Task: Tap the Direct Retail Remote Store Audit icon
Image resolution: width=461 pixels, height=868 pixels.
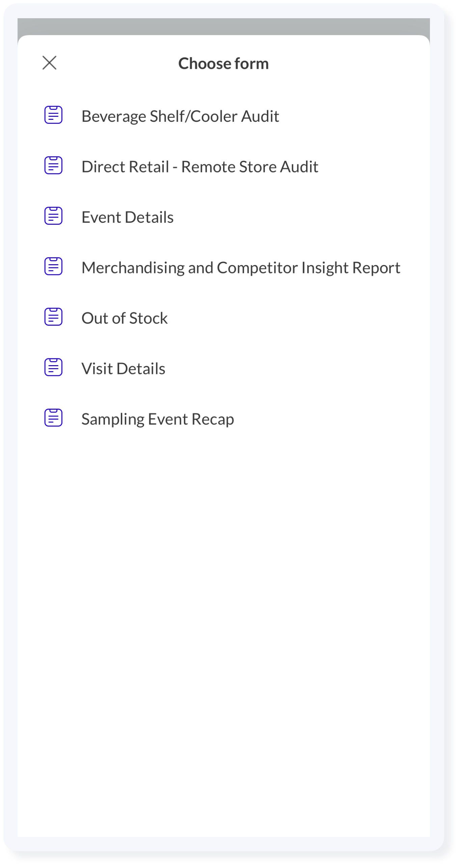Action: pyautogui.click(x=54, y=166)
